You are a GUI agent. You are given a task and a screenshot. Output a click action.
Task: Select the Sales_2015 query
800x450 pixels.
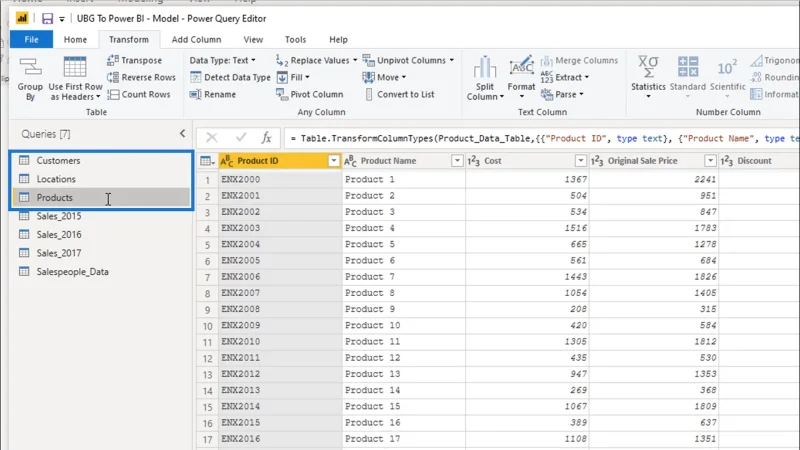(x=101, y=216)
